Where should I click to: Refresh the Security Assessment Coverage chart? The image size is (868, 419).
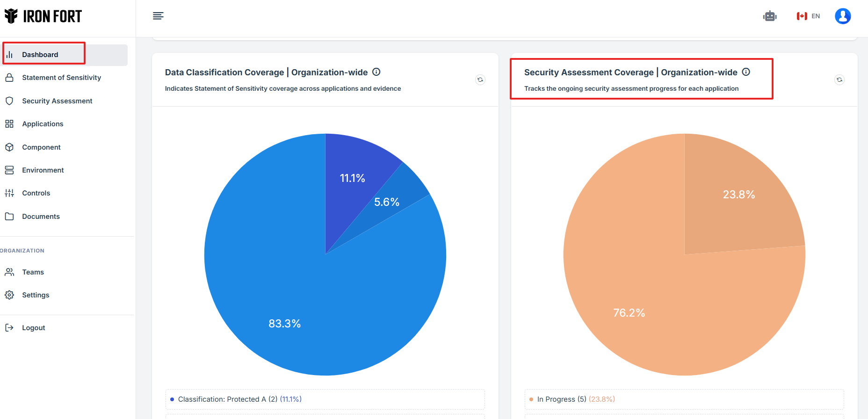click(x=839, y=80)
